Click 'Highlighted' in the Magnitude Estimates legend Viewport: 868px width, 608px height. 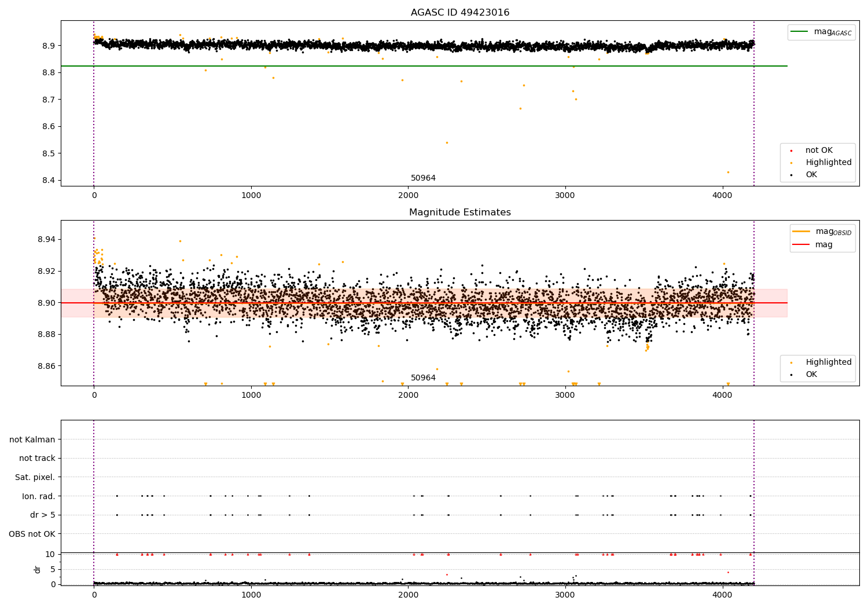click(821, 362)
